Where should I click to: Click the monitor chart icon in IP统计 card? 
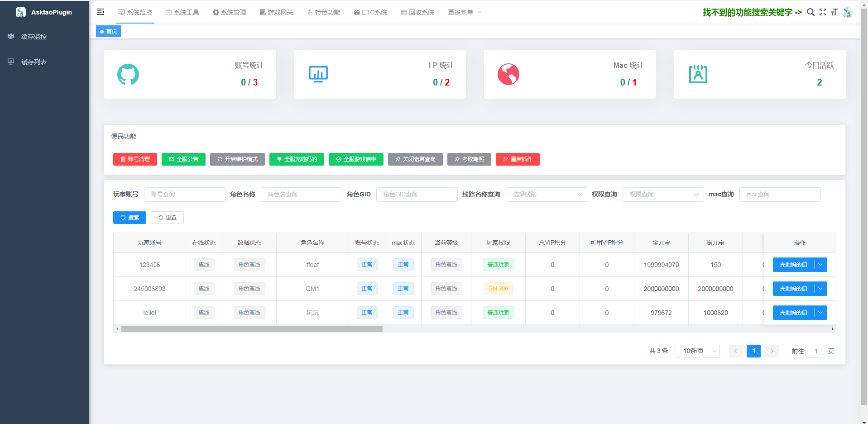tap(318, 74)
